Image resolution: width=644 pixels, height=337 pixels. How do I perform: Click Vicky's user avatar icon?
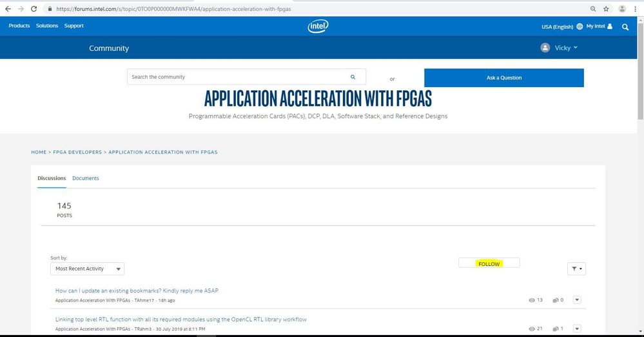(545, 48)
